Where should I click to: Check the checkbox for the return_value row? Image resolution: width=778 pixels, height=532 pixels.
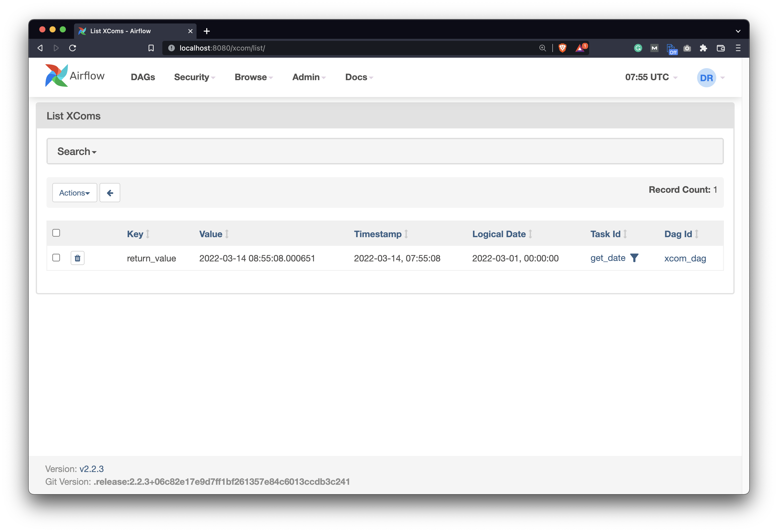click(56, 258)
